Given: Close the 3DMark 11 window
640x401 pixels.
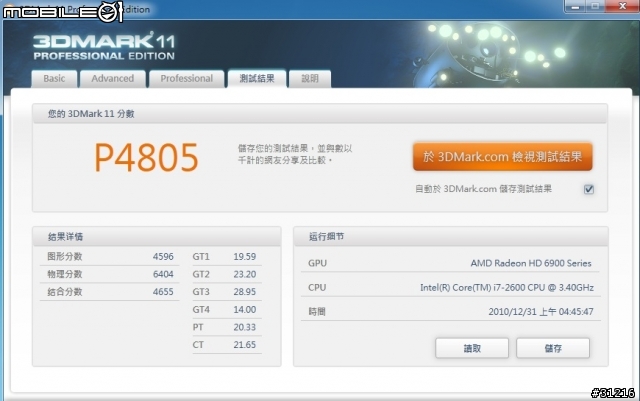Looking at the screenshot, I should click(622, 6).
